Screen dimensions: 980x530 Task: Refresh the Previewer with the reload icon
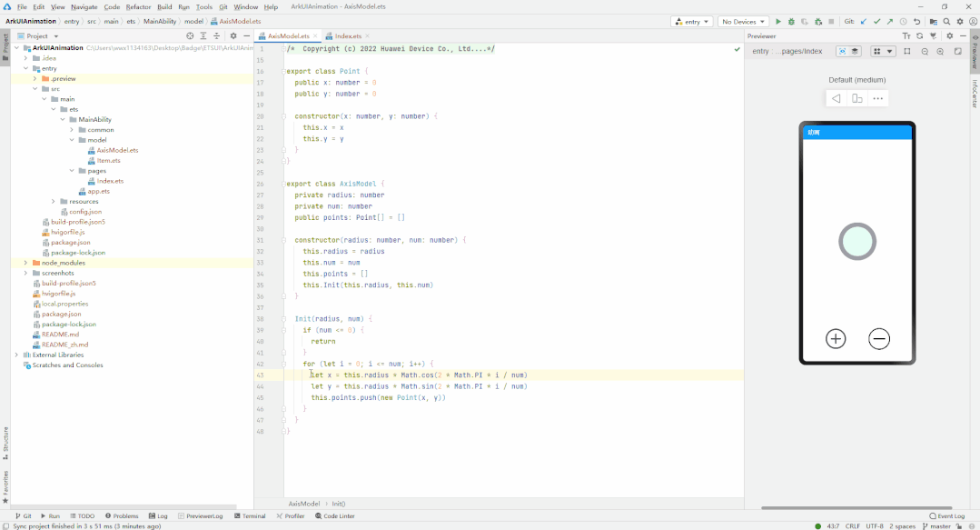pos(920,36)
